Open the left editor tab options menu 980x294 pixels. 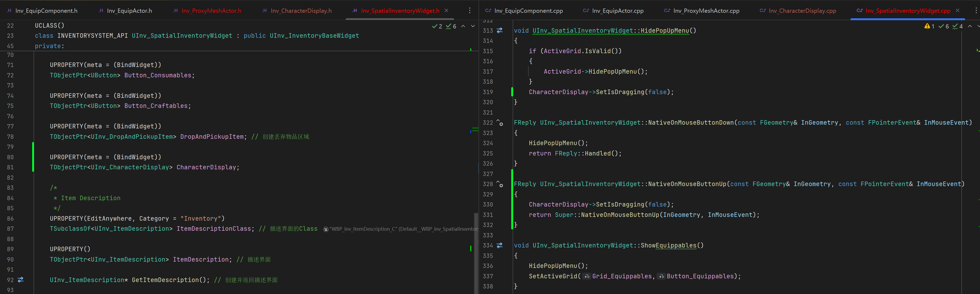(x=470, y=11)
